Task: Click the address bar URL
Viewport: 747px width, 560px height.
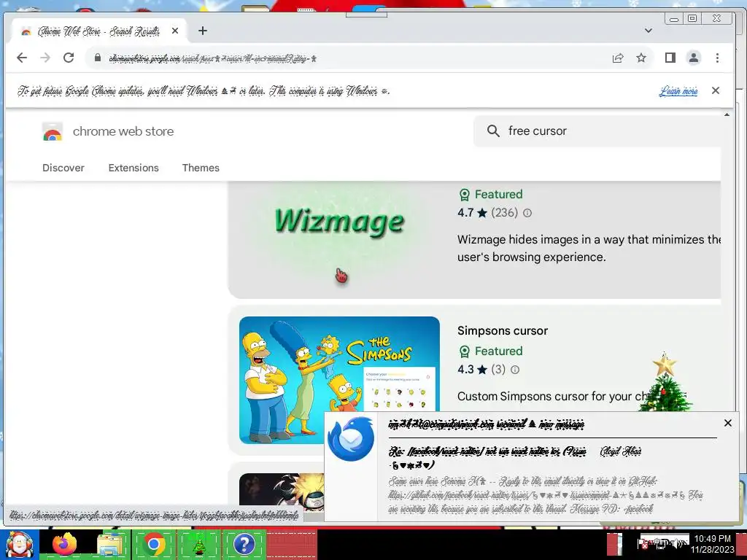Action: (x=213, y=58)
